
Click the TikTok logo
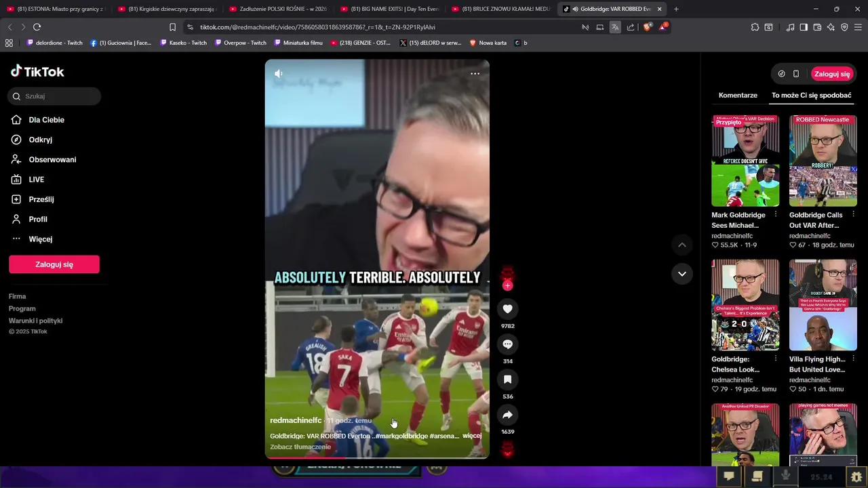37,71
